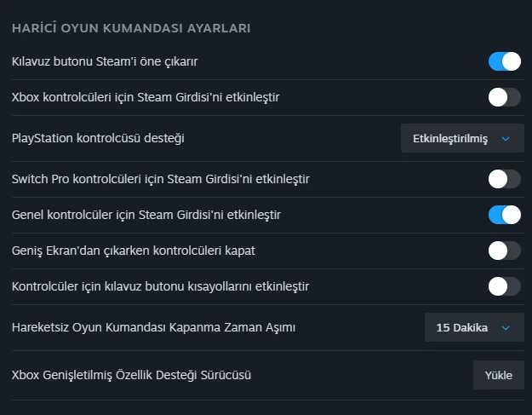Toggle 'Geniş Ekran'dan çıkarken kontrolcüleri kapat'

(x=504, y=251)
